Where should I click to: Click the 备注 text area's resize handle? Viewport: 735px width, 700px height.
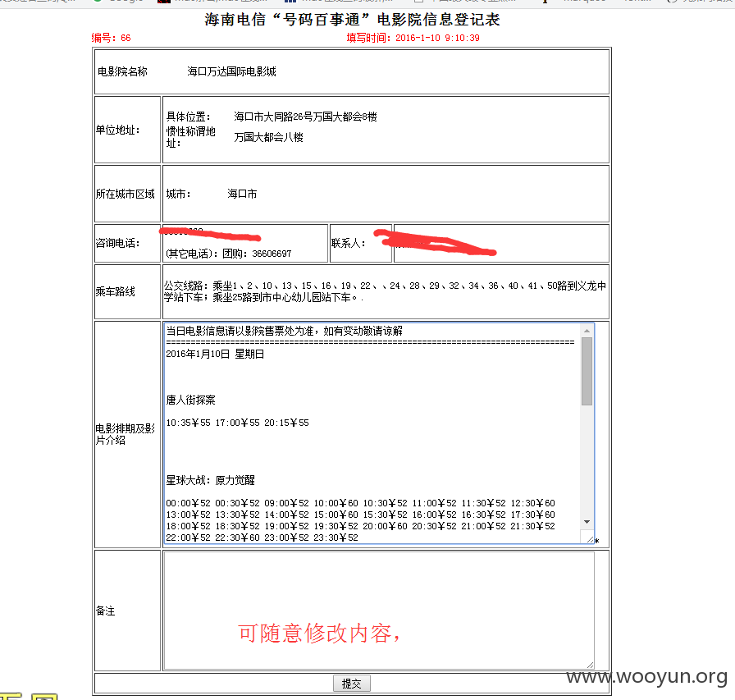[x=590, y=665]
